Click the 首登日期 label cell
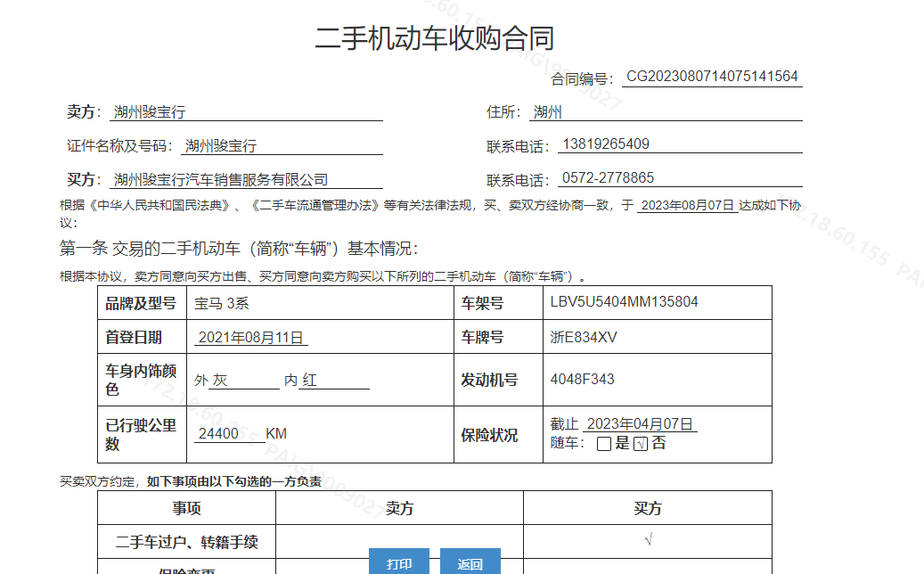This screenshot has height=574, width=924. coord(142,337)
